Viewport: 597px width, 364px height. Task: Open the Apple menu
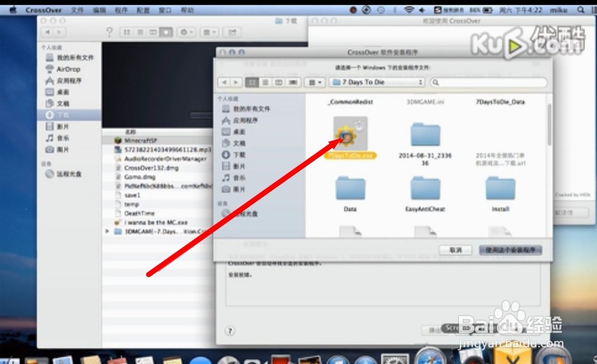pyautogui.click(x=13, y=10)
